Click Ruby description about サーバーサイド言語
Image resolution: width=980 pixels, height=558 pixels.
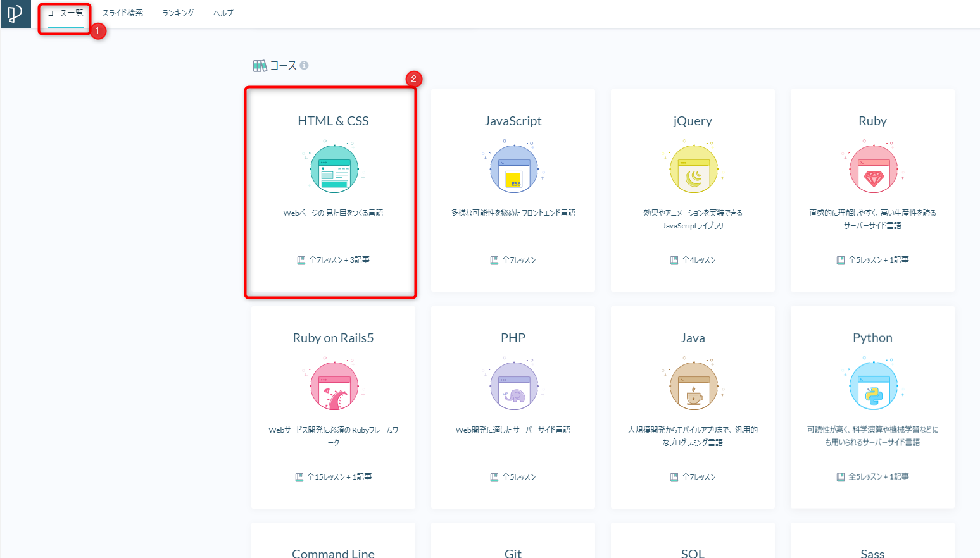tap(873, 220)
